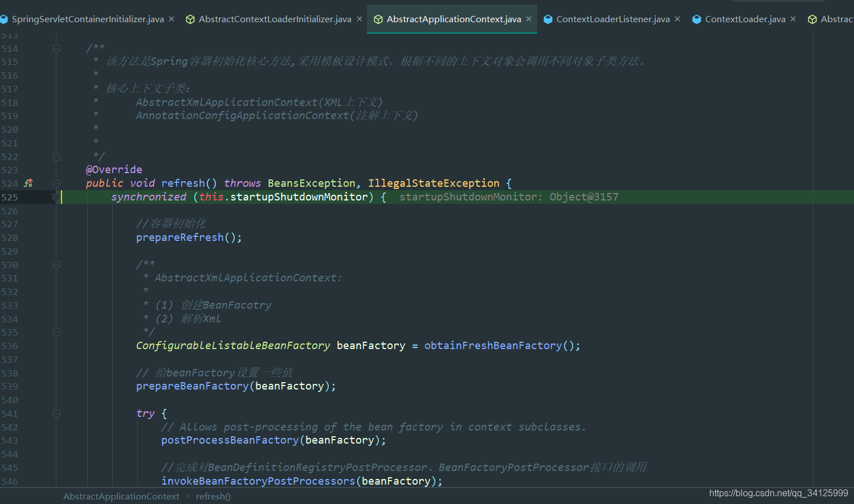Click line number 528 in the gutter
Screen dimensions: 854x504
coord(10,237)
